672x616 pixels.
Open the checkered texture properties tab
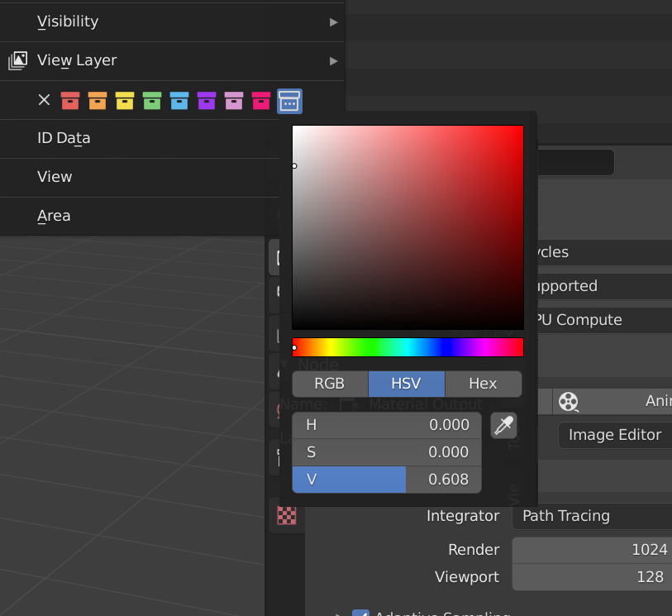click(x=287, y=515)
